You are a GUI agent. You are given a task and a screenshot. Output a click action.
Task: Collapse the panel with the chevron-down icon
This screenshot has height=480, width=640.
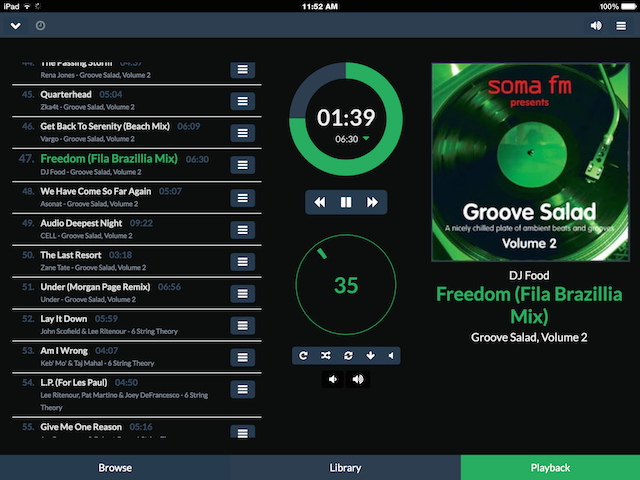(x=16, y=26)
